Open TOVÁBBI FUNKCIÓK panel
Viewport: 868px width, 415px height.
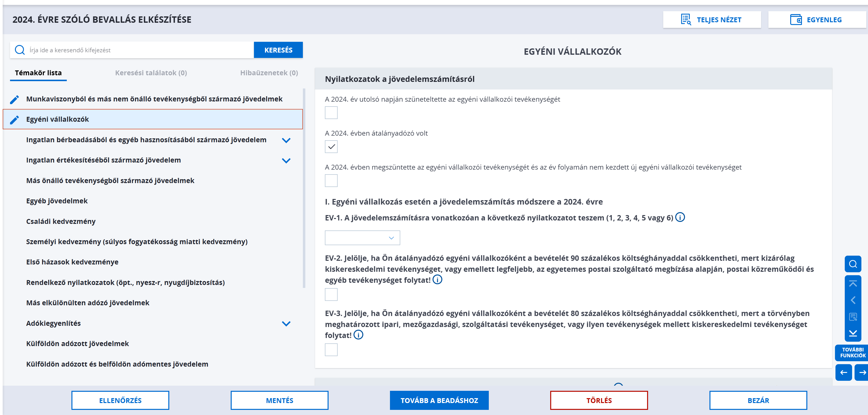852,352
